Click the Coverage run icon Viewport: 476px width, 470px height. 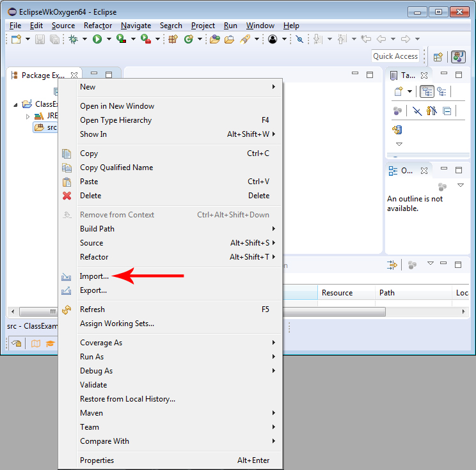click(x=121, y=39)
